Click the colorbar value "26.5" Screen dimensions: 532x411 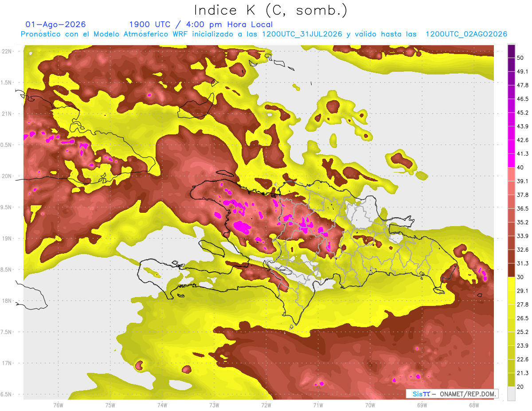[523, 318]
